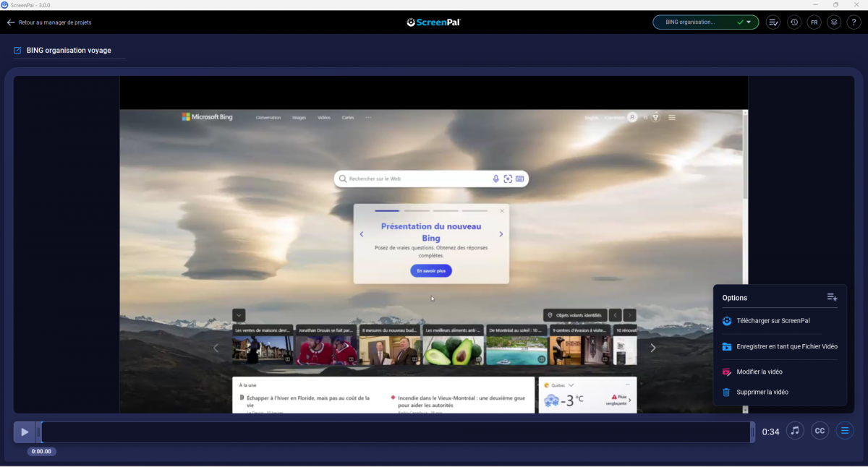
Task: Open the CC captions button
Action: [820, 431]
